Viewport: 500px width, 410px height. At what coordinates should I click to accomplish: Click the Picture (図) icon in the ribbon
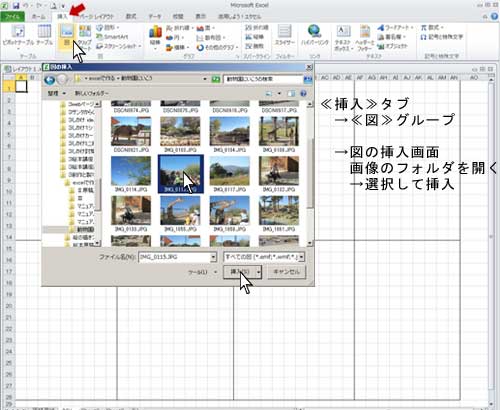point(67,31)
